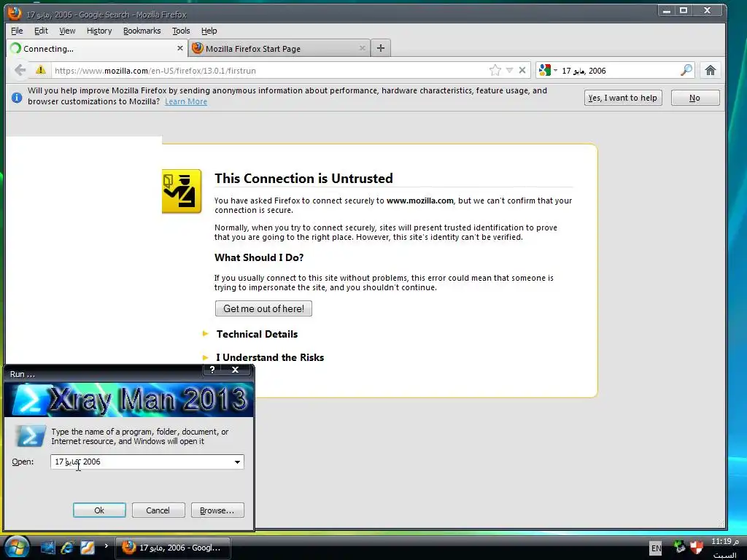
Task: Switch to the Mozilla Firefox Start Page tab
Action: point(279,49)
